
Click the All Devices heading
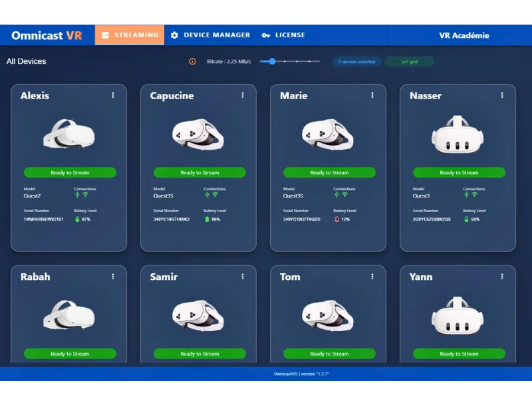point(26,61)
